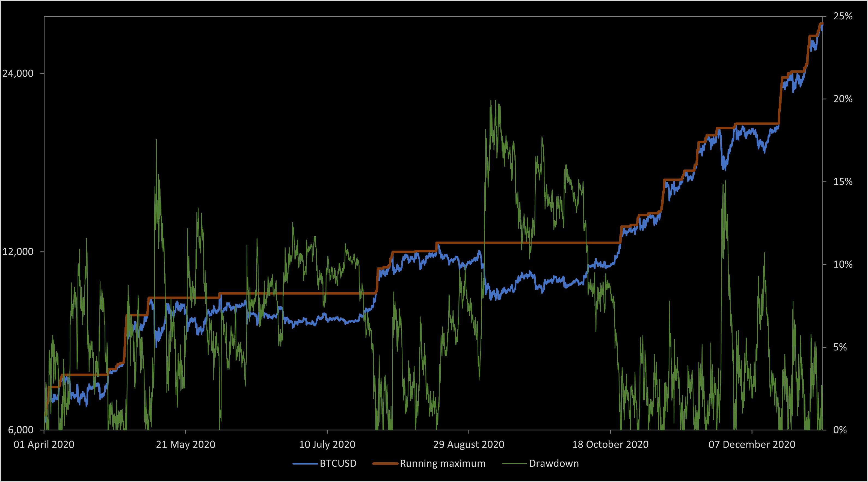Click the 24,000 left axis label

point(18,73)
